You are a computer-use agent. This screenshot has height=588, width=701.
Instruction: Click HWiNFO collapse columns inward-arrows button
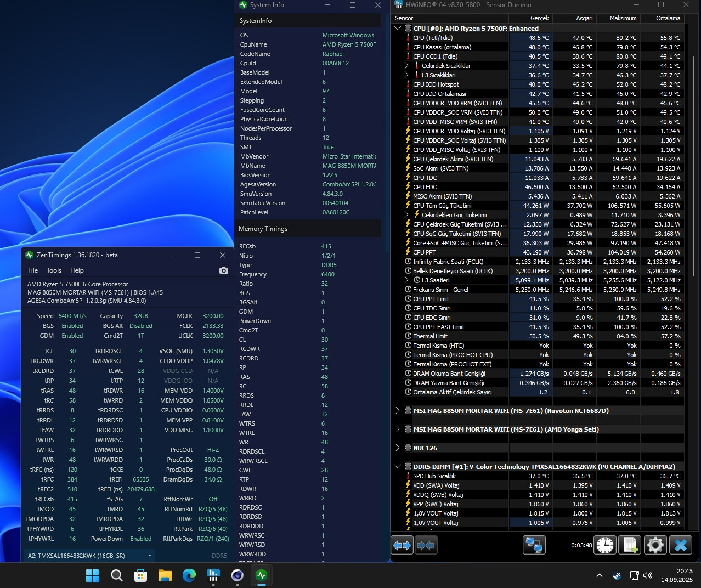(426, 545)
